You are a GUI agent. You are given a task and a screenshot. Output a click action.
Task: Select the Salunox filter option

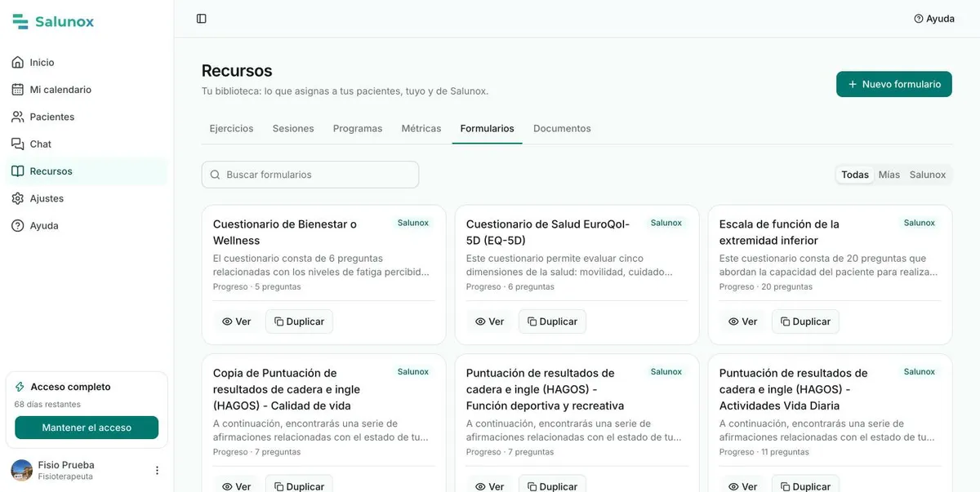coord(928,175)
